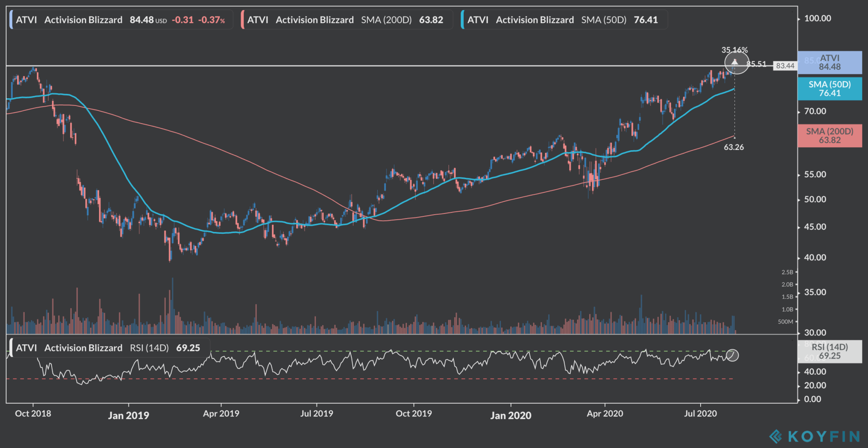Click the RSI 20.00 axis label
Viewport: 868px width, 448px height.
click(815, 385)
